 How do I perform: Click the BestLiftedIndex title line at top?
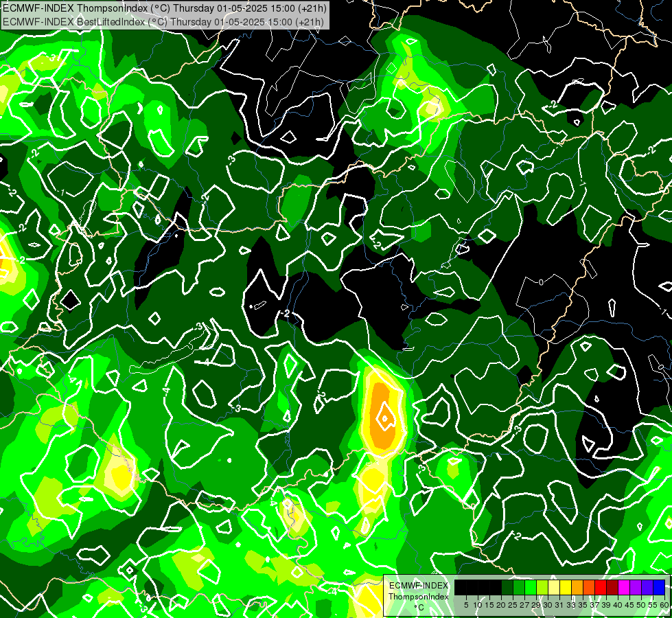point(163,22)
